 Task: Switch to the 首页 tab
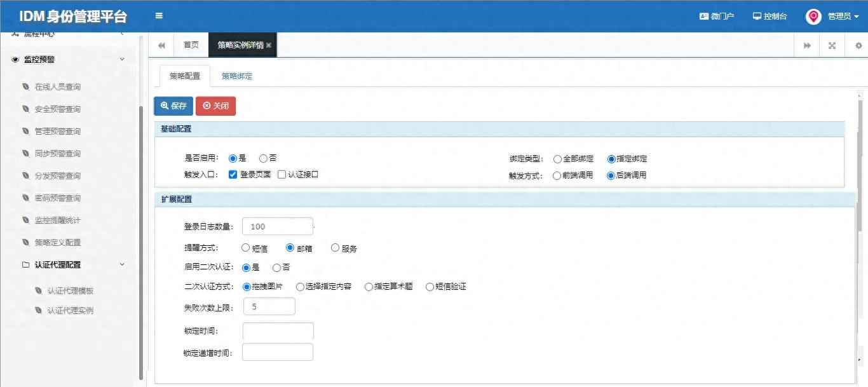[191, 45]
